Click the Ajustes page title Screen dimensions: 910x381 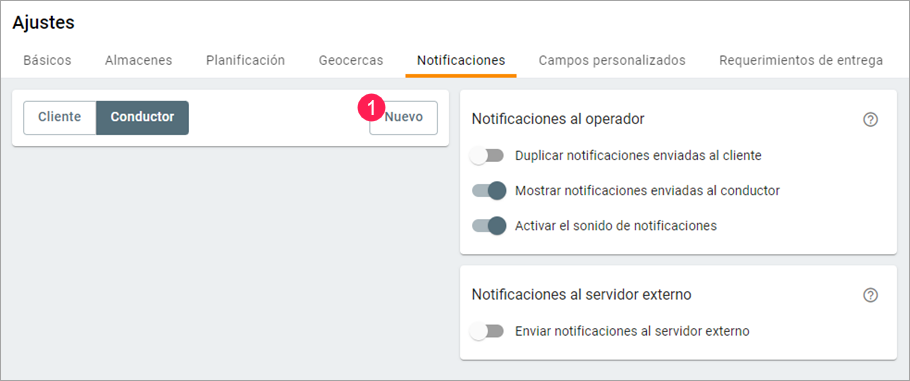44,23
